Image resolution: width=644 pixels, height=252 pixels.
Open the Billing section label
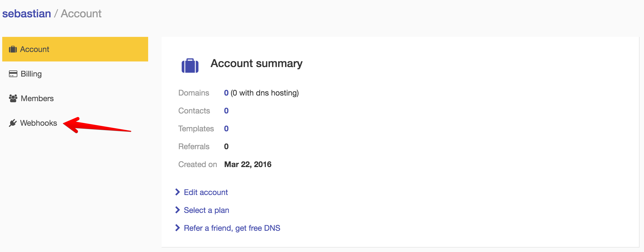31,74
